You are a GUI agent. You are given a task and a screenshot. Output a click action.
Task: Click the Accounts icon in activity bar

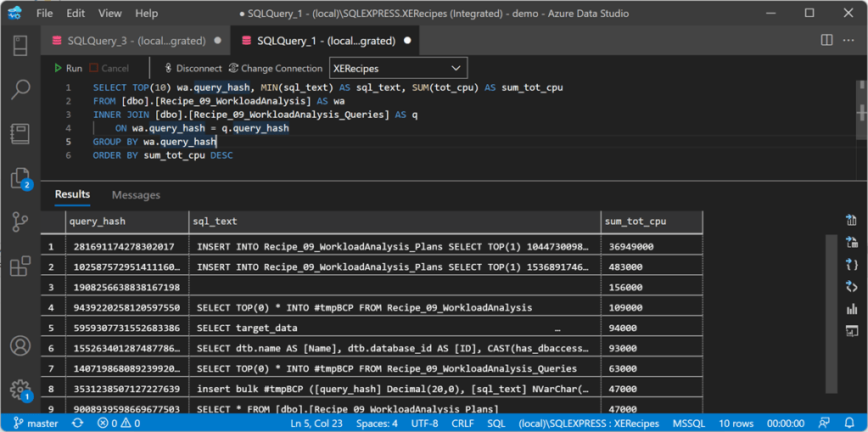20,346
